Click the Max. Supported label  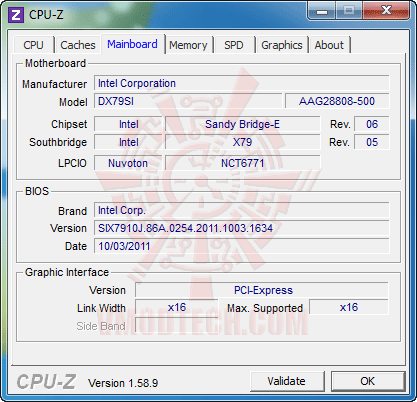click(x=265, y=308)
